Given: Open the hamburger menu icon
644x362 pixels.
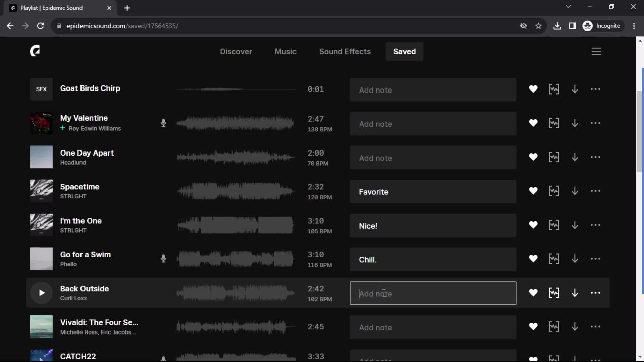Looking at the screenshot, I should (596, 51).
